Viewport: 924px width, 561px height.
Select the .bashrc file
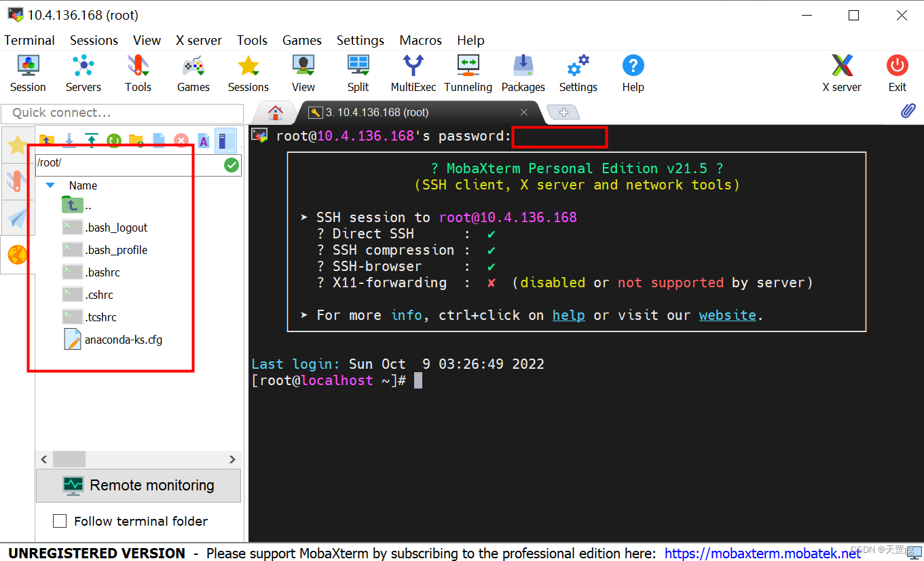tap(92, 272)
